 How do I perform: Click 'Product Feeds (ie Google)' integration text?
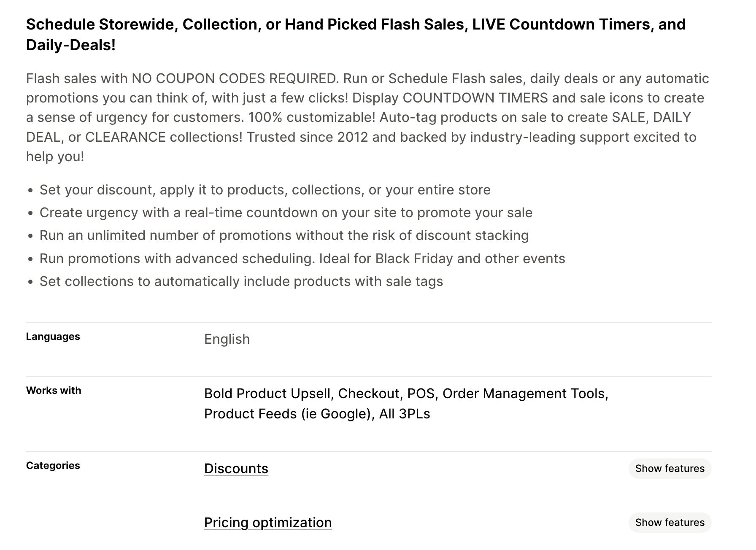coord(287,414)
